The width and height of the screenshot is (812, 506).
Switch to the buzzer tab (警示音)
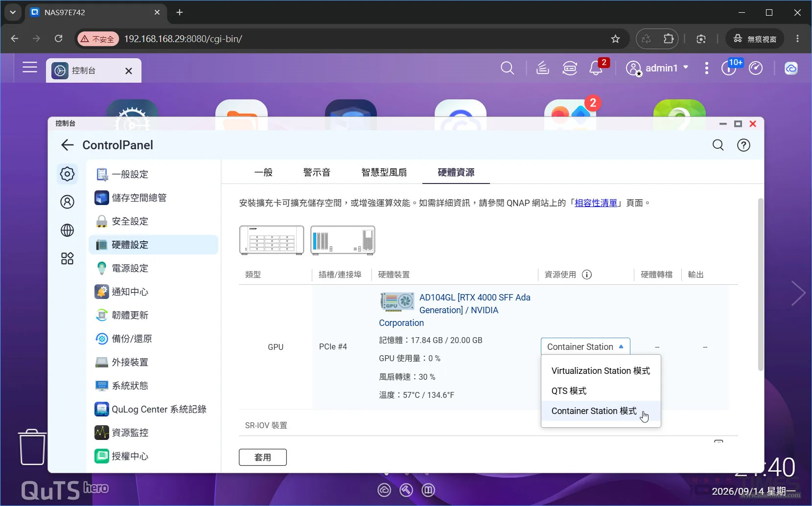point(317,172)
